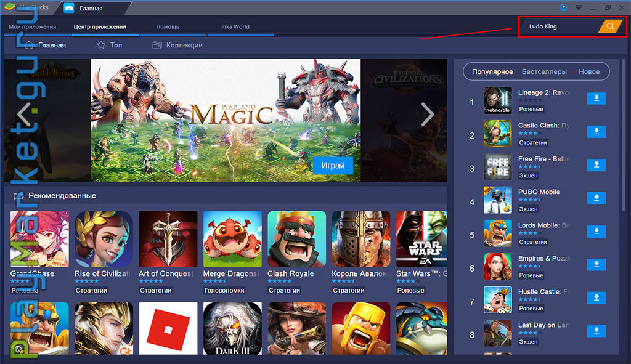Open Clash of Clans barbarian tile
Viewport: 631px width, 364px height.
tap(361, 328)
